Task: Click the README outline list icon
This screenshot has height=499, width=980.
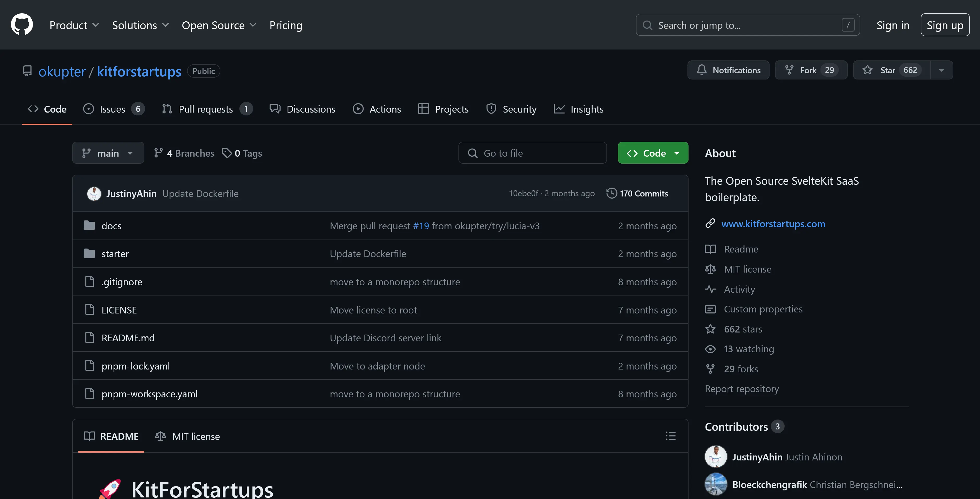Action: pos(670,436)
